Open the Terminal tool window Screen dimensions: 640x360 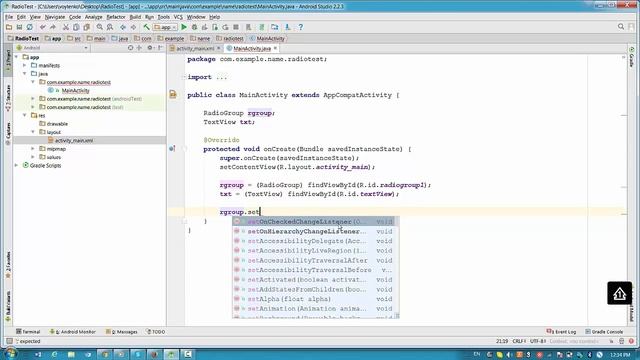pyautogui.click(x=28, y=332)
